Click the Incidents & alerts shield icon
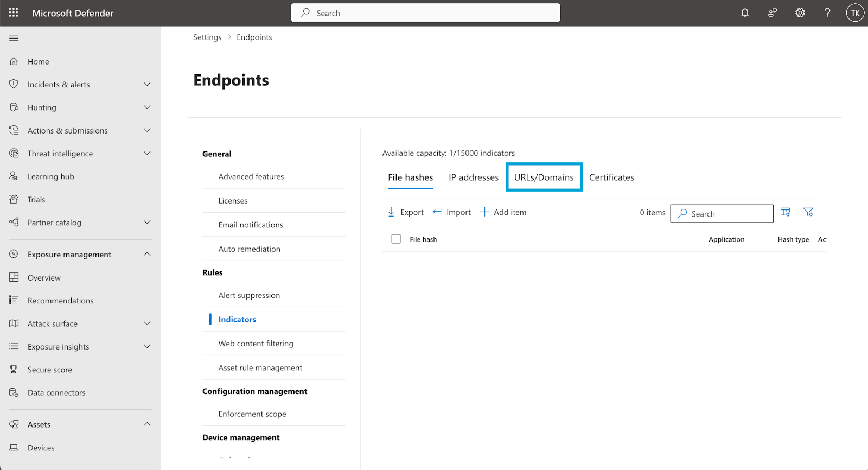868x470 pixels. [x=14, y=84]
